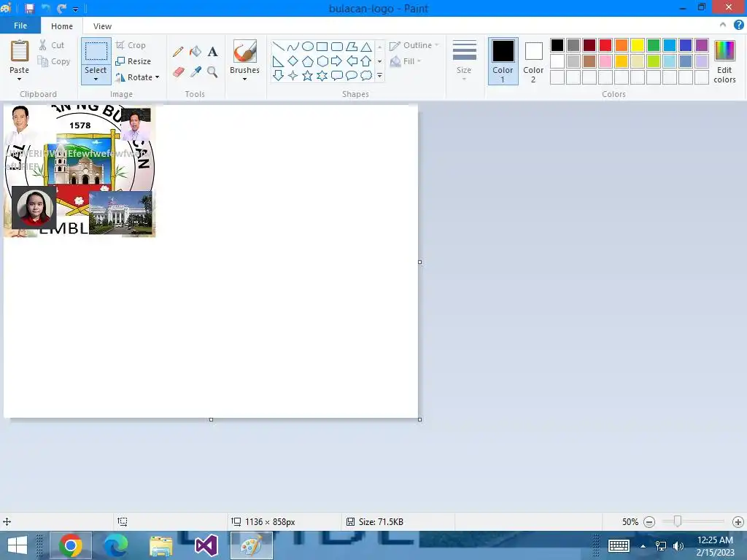The height and width of the screenshot is (560, 747).
Task: Select the Right arrow shape
Action: point(337,61)
